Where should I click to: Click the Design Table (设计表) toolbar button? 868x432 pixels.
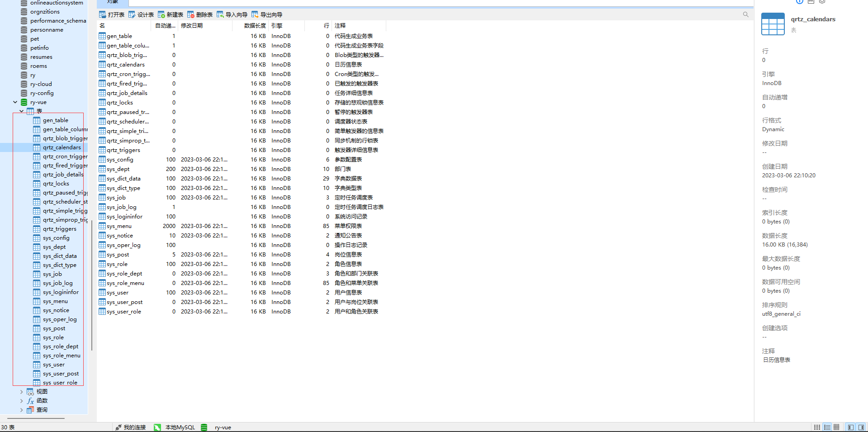(141, 14)
